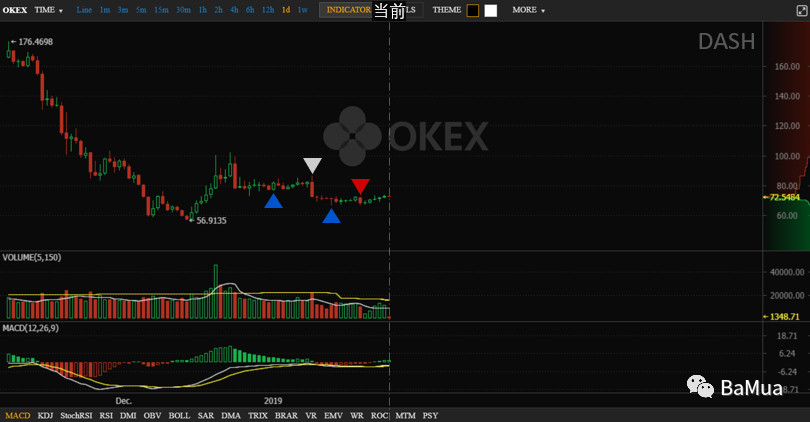Click the INDICATOR button
This screenshot has width=810, height=422.
tap(349, 10)
